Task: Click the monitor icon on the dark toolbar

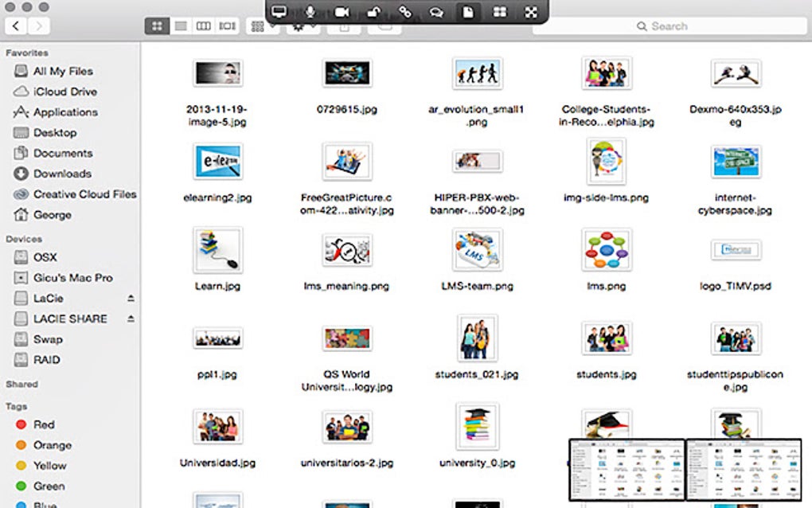Action: [278, 12]
